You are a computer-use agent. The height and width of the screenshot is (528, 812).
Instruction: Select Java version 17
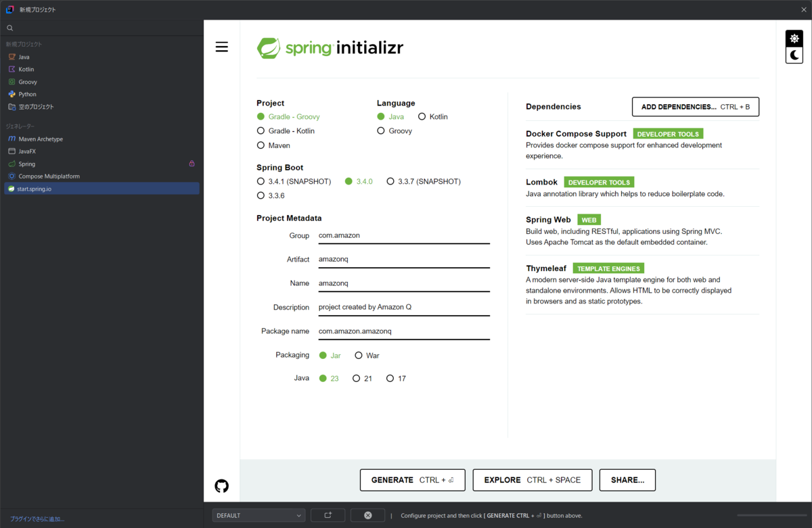point(396,378)
